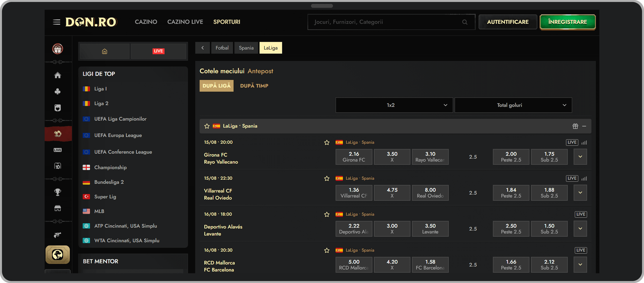Click the gift icon in LaLiga header
The height and width of the screenshot is (283, 644).
click(x=575, y=126)
